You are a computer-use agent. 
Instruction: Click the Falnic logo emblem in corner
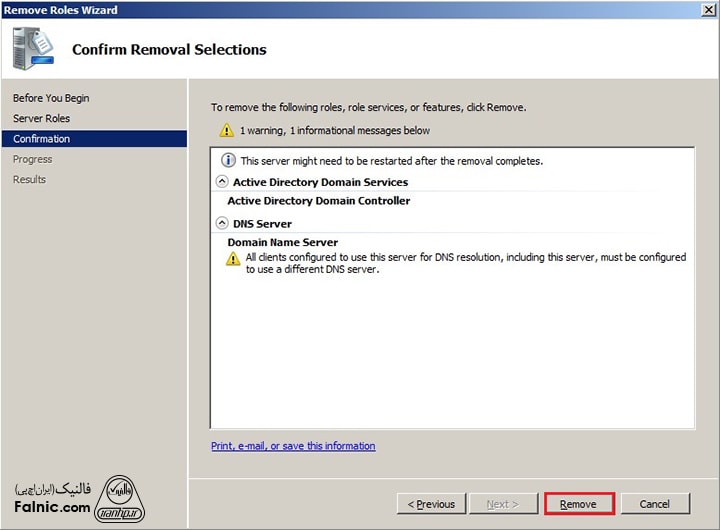pyautogui.click(x=119, y=496)
